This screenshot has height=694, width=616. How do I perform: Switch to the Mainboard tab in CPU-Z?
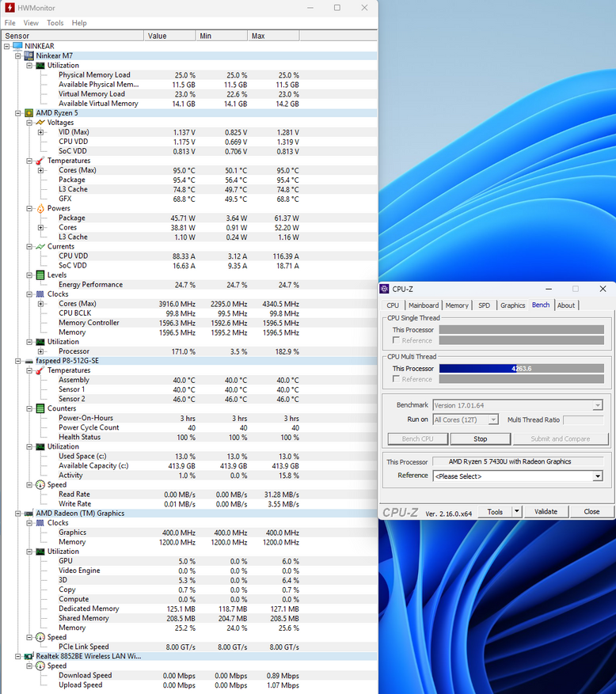[x=424, y=305]
